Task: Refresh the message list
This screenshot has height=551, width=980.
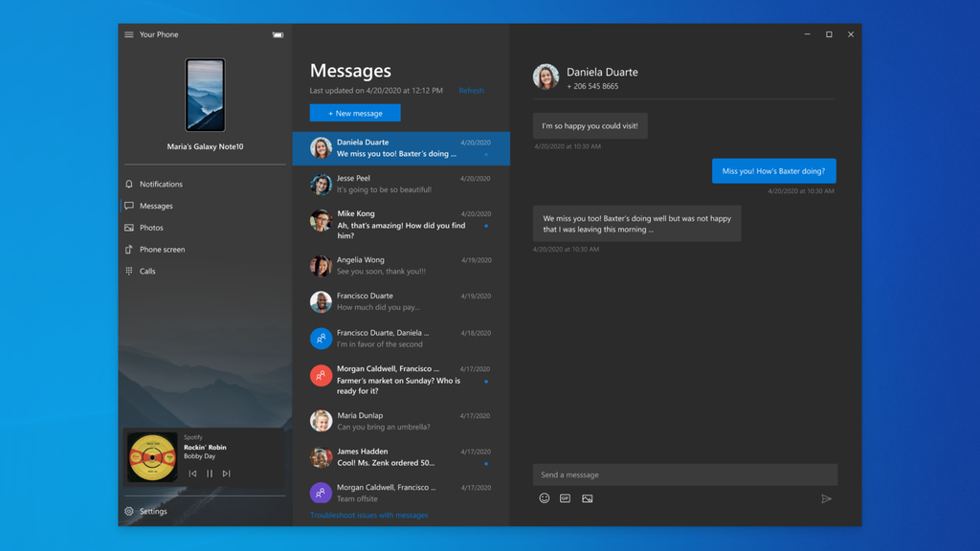Action: point(471,90)
